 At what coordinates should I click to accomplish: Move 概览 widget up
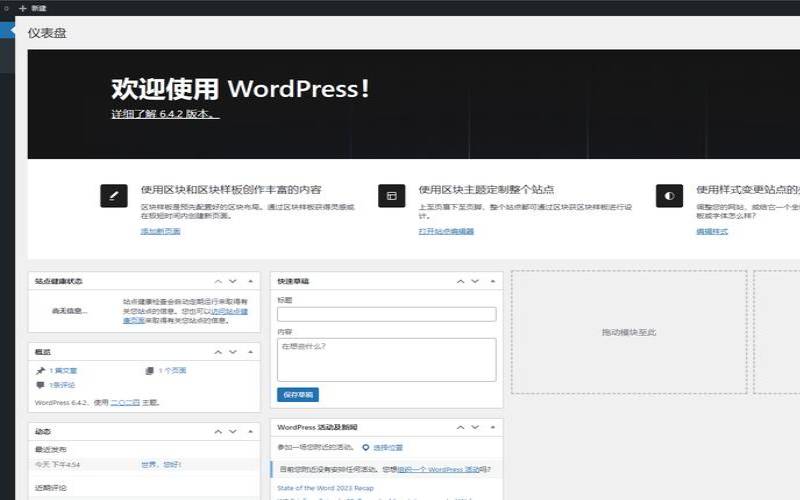click(218, 352)
